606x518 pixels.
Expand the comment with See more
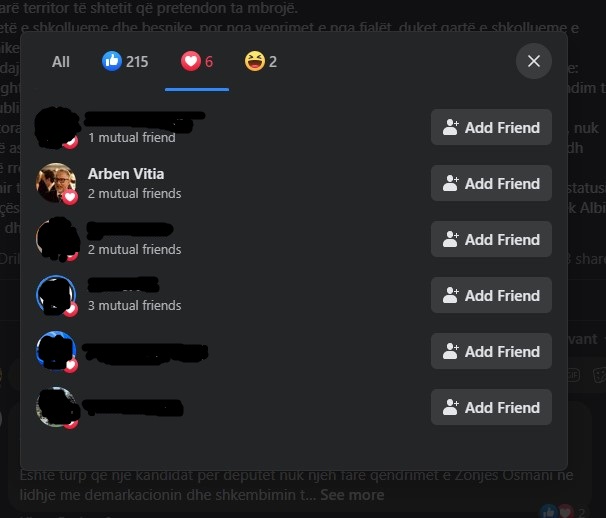[352, 495]
